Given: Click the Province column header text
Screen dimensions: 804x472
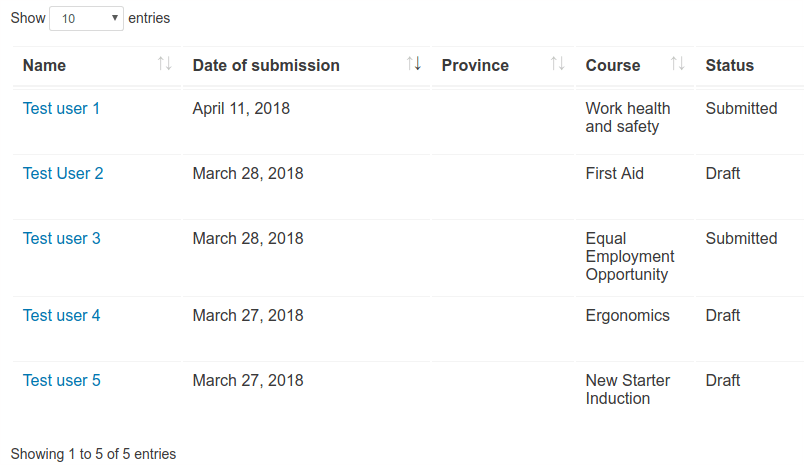Looking at the screenshot, I should click(x=475, y=66).
